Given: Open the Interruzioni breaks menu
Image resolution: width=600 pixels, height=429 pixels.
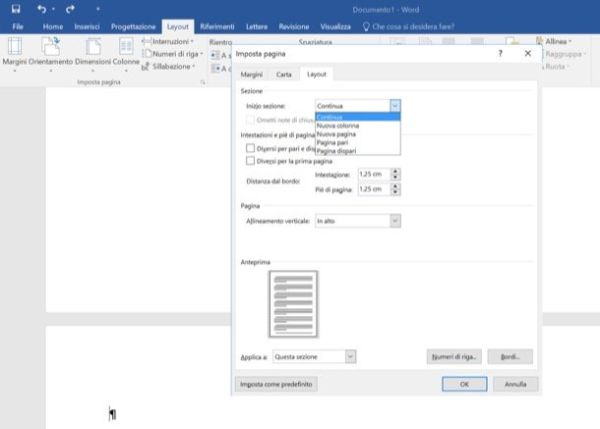Looking at the screenshot, I should (168, 41).
